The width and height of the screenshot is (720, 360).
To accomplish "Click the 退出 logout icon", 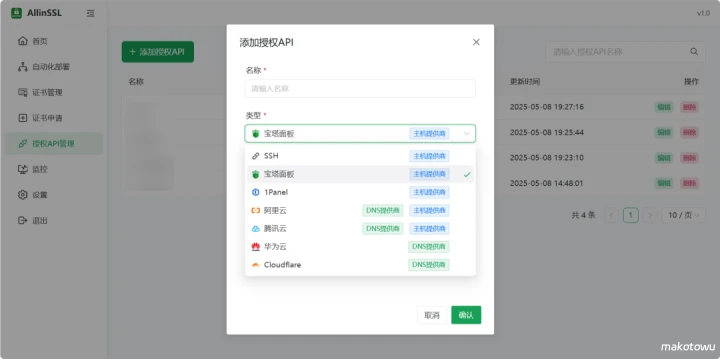I will (22, 220).
